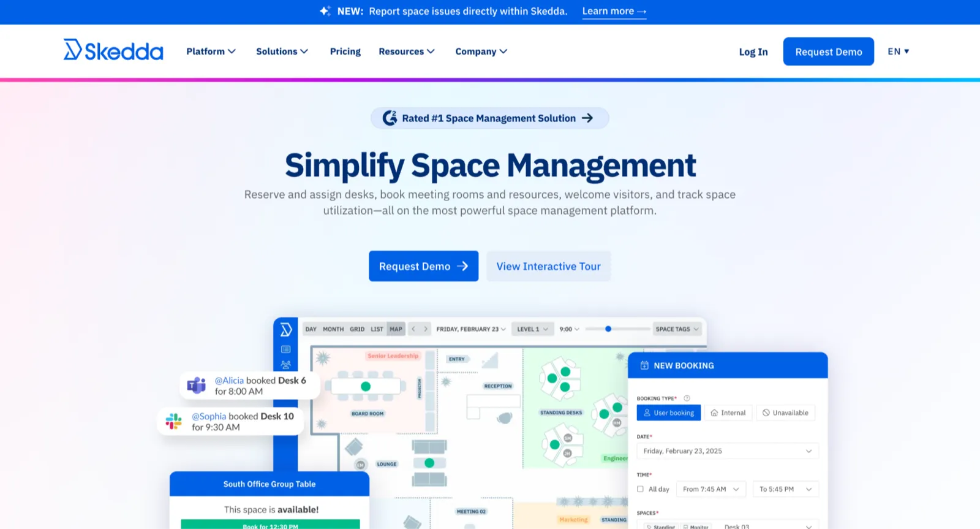Click the BOARD ROOM label on the map
Viewport: 980px width, 529px height.
pos(367,414)
